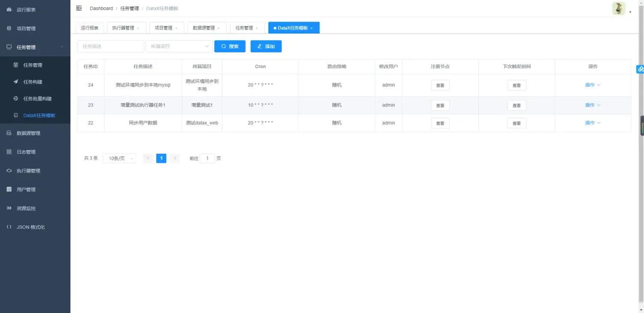Open the 运行报表 sidebar icon

(9, 9)
